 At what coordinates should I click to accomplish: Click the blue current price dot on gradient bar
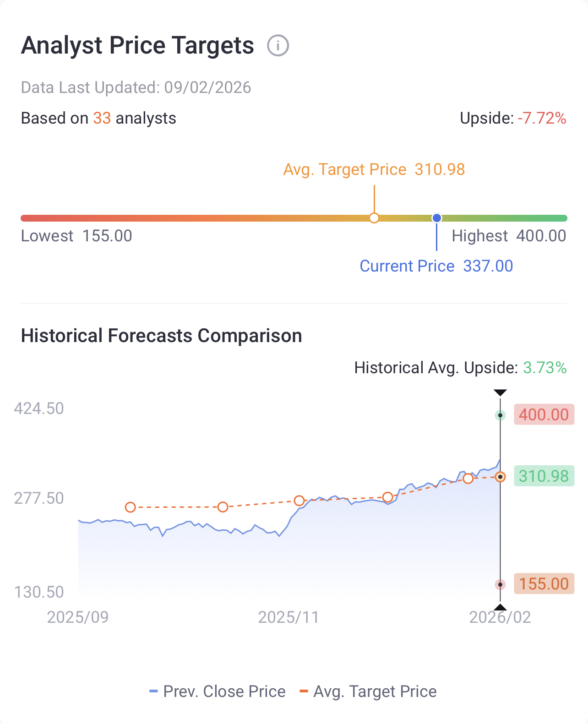pos(437,218)
